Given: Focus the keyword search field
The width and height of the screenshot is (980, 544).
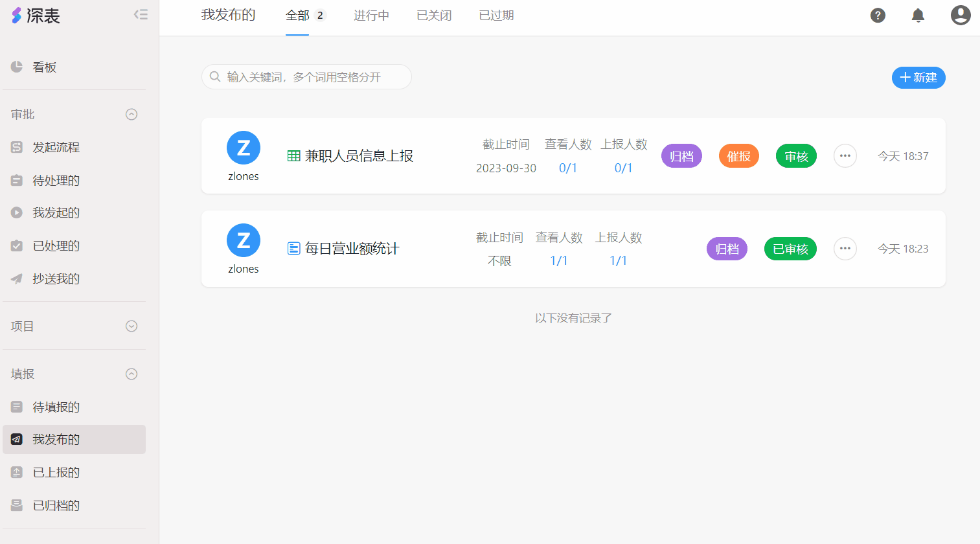Looking at the screenshot, I should (311, 77).
